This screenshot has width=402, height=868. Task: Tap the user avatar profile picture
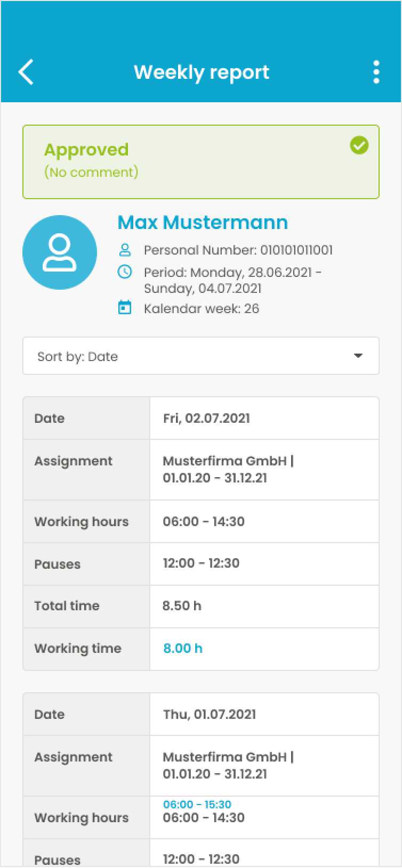pyautogui.click(x=60, y=252)
